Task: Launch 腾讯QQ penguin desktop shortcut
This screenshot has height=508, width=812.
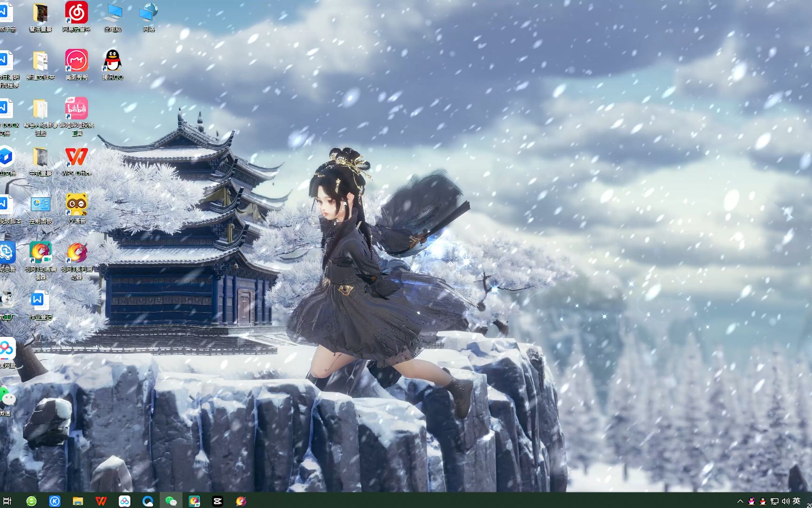Action: point(113,64)
